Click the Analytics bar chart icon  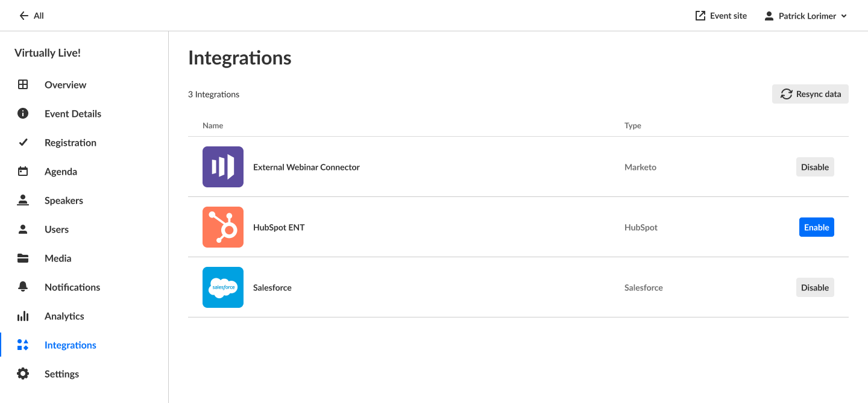23,316
